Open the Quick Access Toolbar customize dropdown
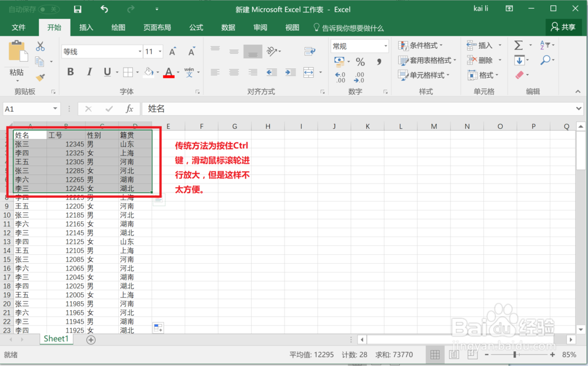 157,9
